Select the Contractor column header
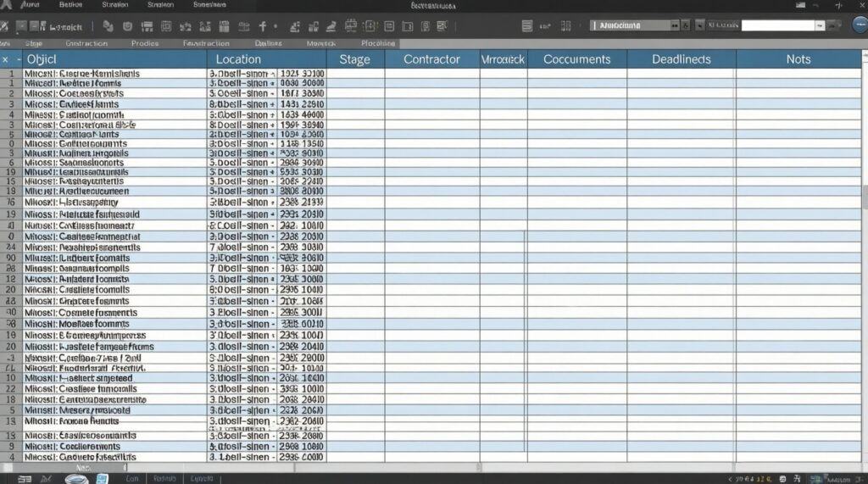868x484 pixels. coord(431,59)
